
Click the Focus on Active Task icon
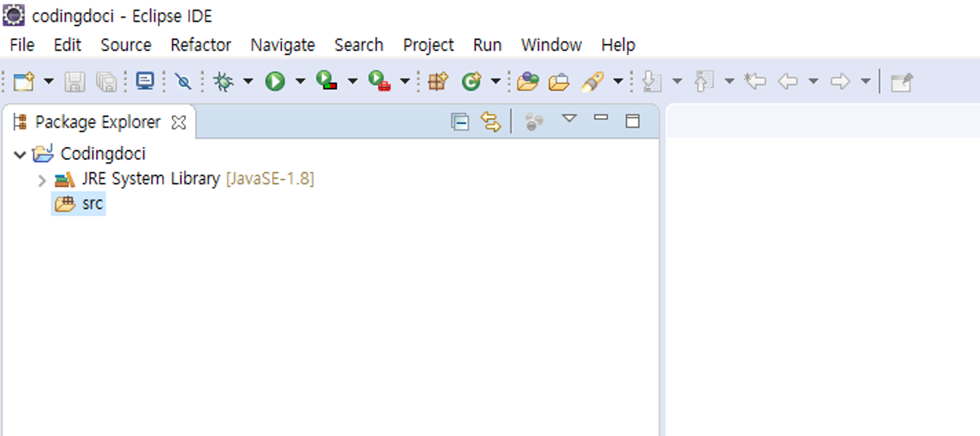coord(534,122)
